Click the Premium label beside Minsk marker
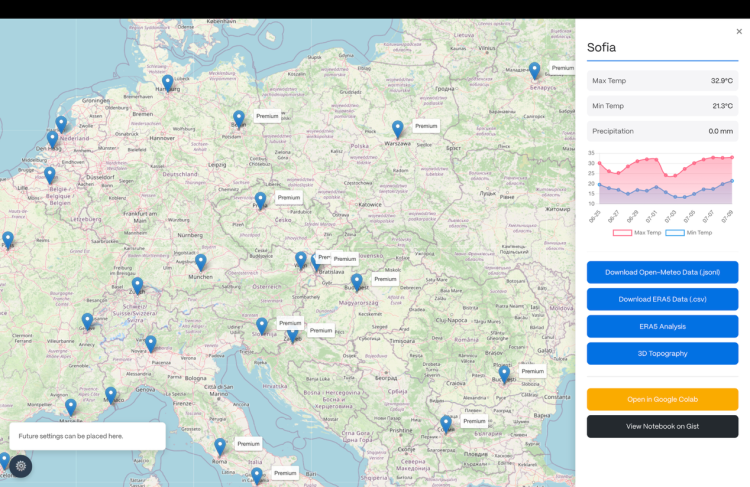750x487 pixels. (x=562, y=68)
